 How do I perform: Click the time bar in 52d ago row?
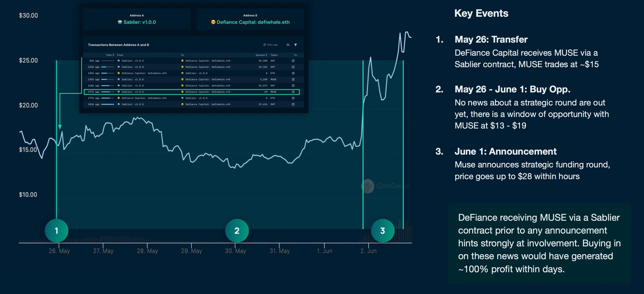click(x=108, y=61)
